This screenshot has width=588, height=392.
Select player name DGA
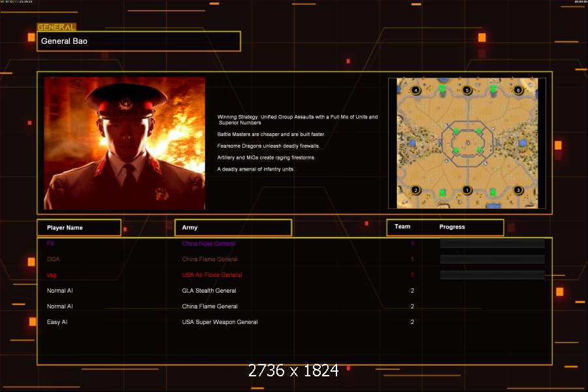(x=54, y=259)
